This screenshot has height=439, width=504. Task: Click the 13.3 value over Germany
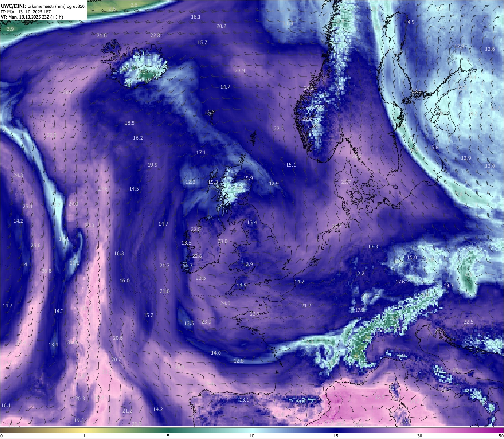point(373,247)
